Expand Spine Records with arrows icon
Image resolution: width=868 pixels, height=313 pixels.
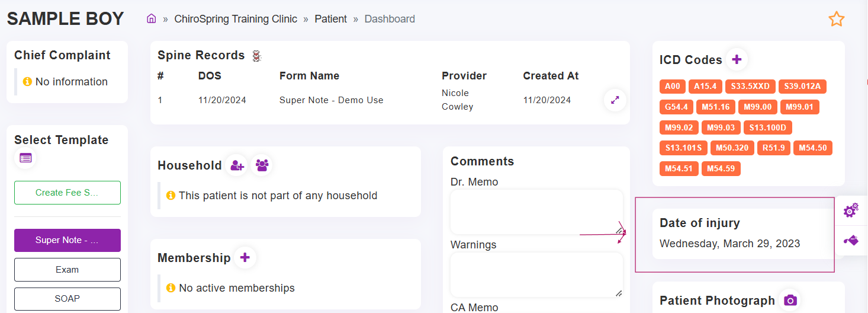tap(615, 100)
